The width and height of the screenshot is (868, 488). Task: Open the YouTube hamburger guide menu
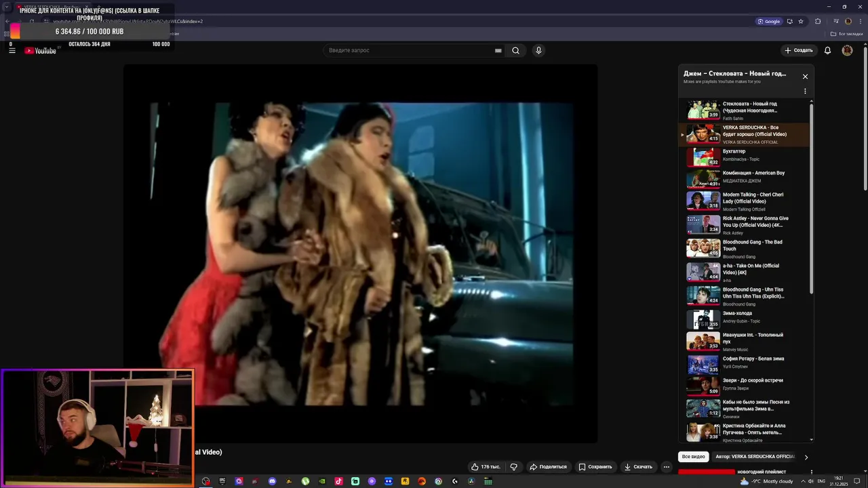[12, 51]
